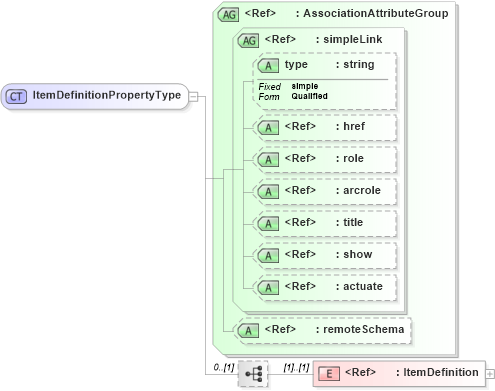Click <Ref> text in the AssociationAttributeGroup header

click(260, 13)
